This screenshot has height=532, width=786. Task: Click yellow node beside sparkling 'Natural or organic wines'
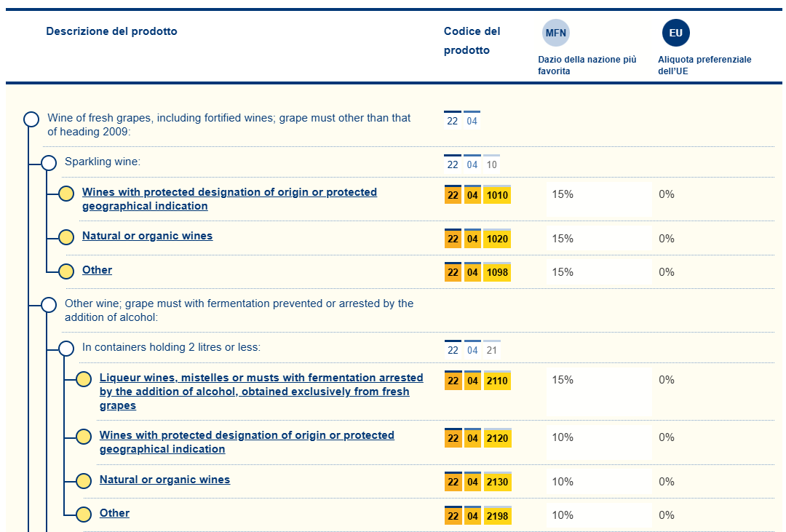(66, 237)
